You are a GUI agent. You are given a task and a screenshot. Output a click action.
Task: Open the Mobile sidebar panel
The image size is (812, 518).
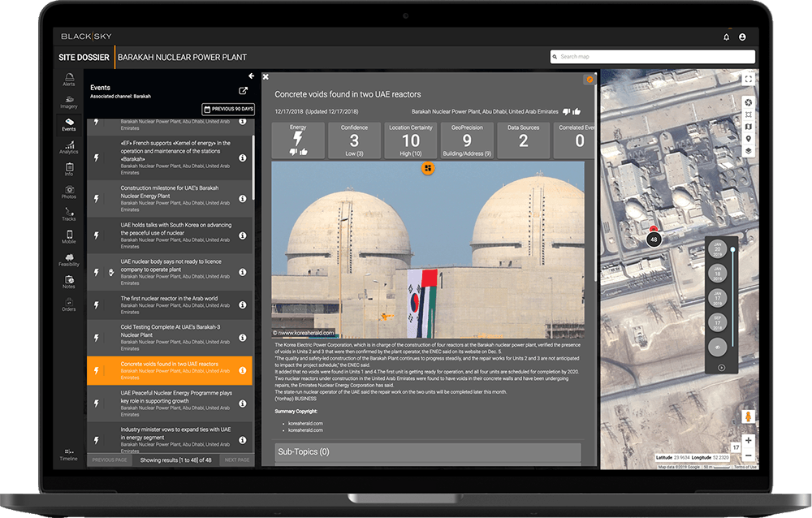pyautogui.click(x=69, y=237)
